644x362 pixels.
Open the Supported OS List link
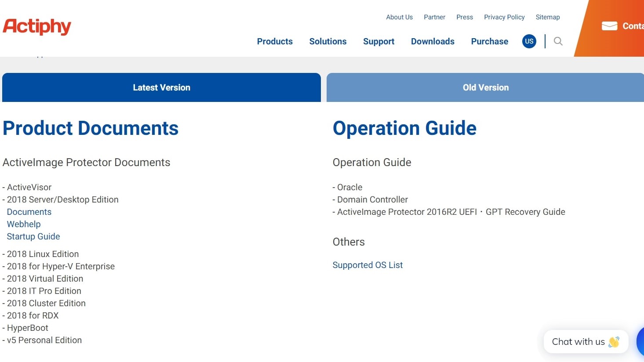tap(367, 265)
